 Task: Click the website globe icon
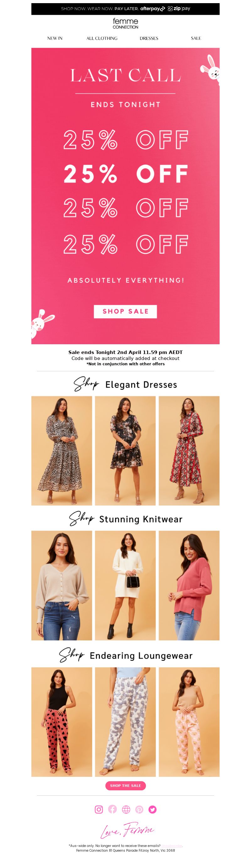[126, 810]
